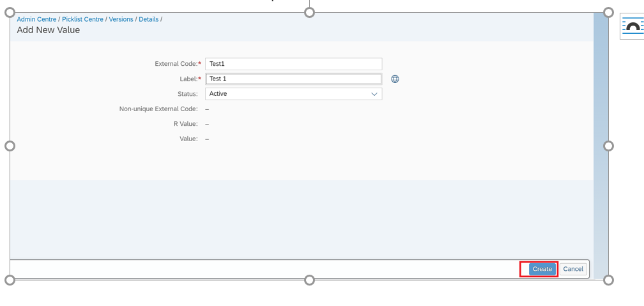This screenshot has height=306, width=644.
Task: Open the Picklist Centre breadcrumb link
Action: (82, 19)
